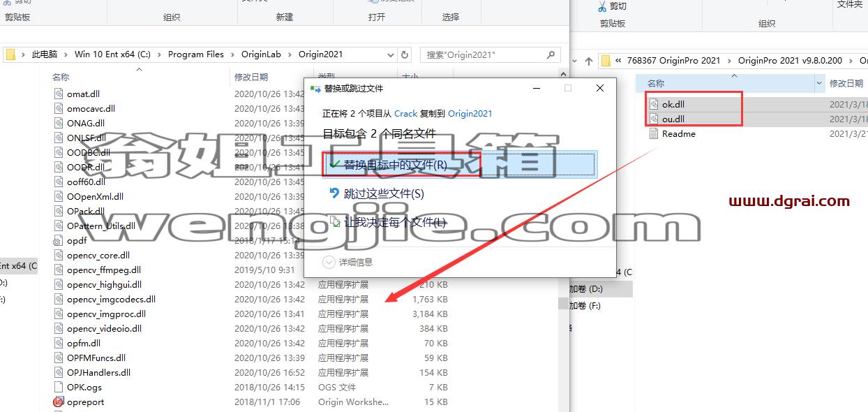Click the OPack.dll file icon
868x412 pixels.
[x=59, y=211]
